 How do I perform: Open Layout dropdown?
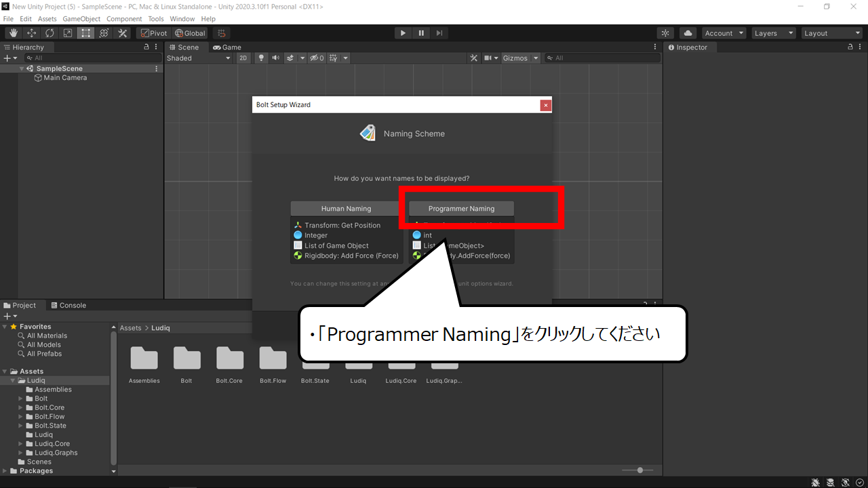(831, 33)
